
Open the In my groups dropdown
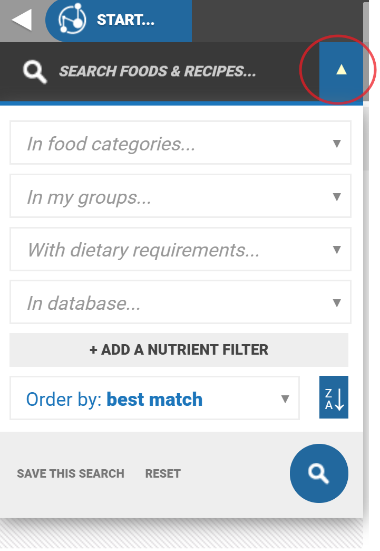(180, 196)
